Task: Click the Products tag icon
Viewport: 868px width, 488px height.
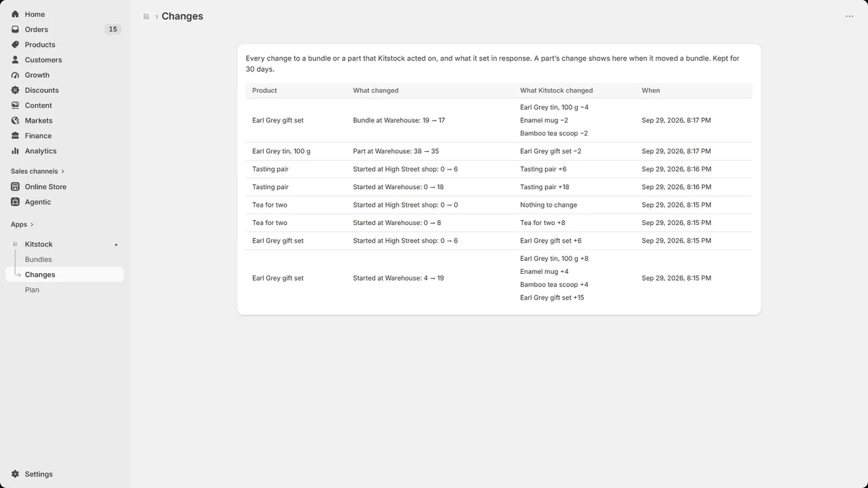Action: tap(15, 45)
